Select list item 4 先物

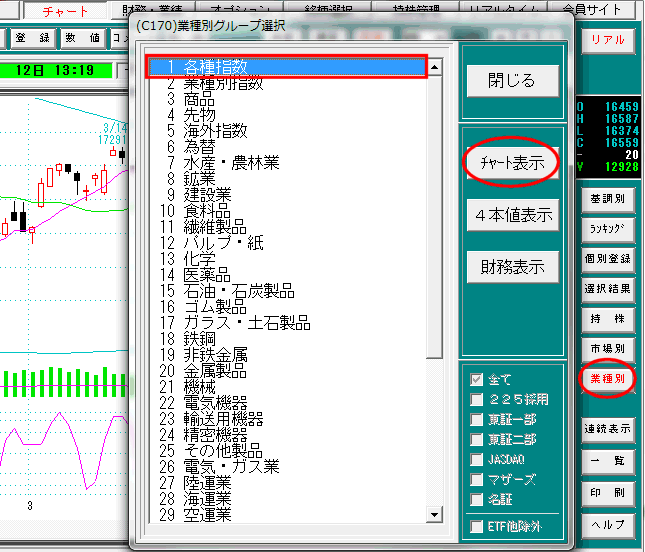click(287, 115)
